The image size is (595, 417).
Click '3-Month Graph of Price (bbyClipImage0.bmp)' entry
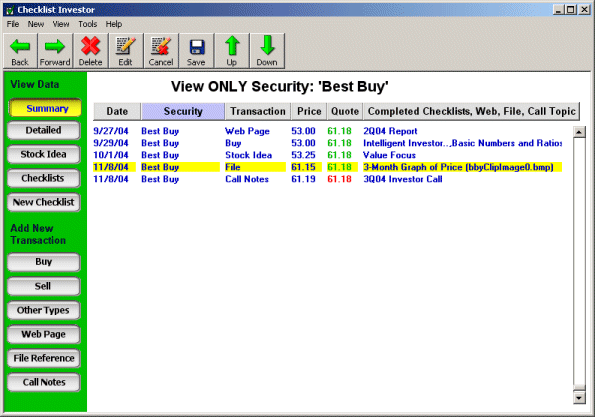point(458,167)
